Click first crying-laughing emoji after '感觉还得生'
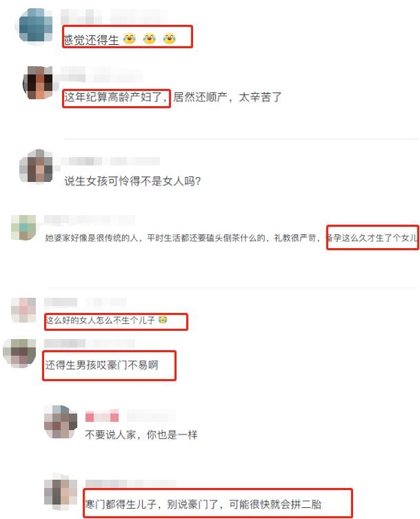This screenshot has height=519, width=420. [129, 39]
